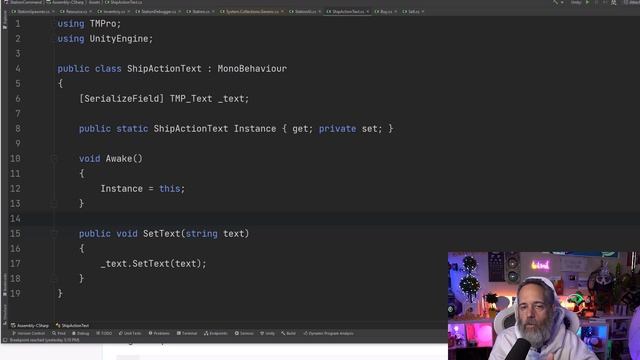Click the end fold marker on line 18
The width and height of the screenshot is (640, 360).
54,279
